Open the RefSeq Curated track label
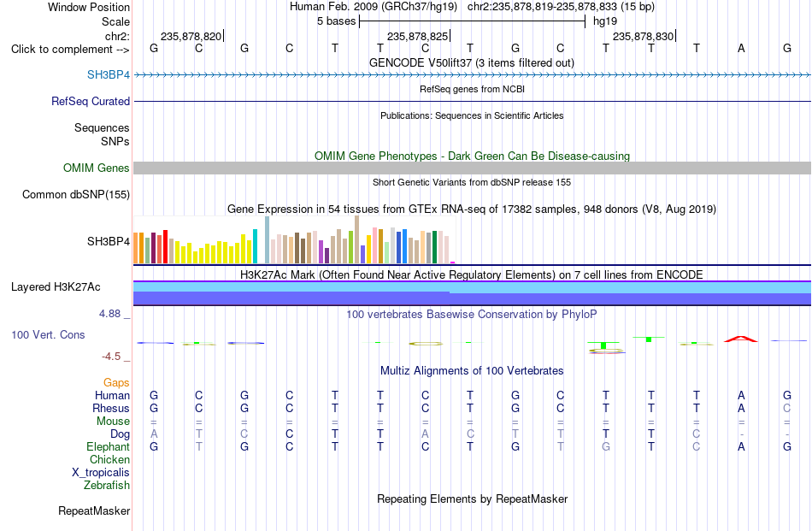This screenshot has width=812, height=531. [x=90, y=101]
